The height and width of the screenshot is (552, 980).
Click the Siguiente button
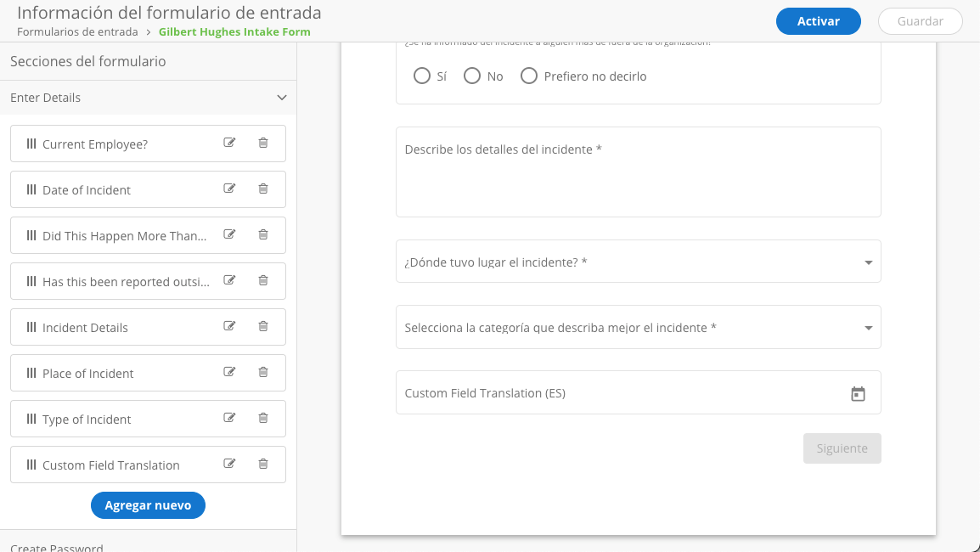[842, 448]
